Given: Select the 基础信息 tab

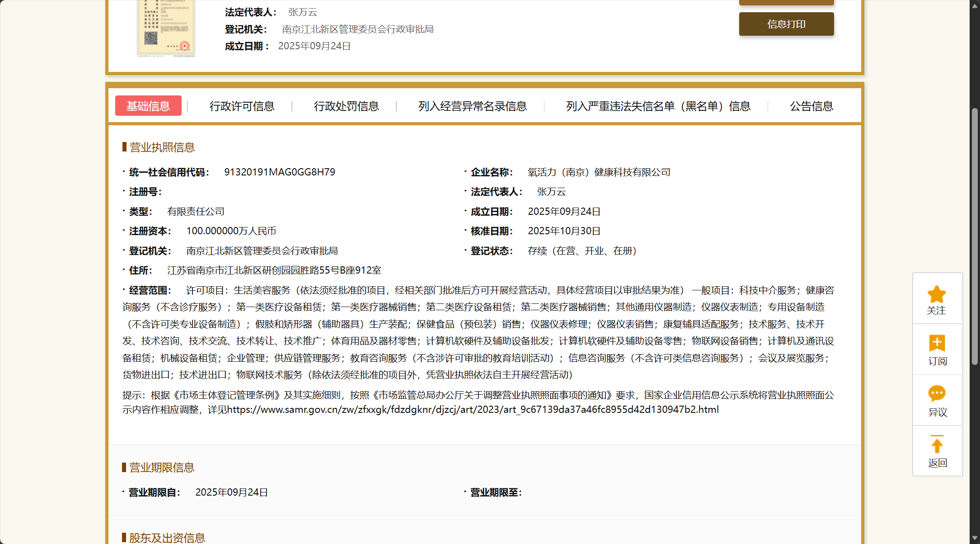Looking at the screenshot, I should pyautogui.click(x=148, y=106).
